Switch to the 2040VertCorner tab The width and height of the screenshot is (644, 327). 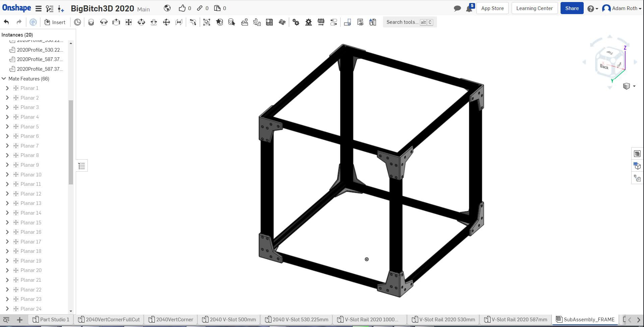171,320
